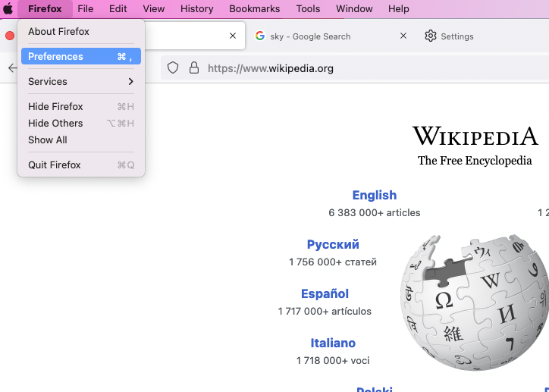Click the Wikipedia puzzle globe logo

pos(475,303)
